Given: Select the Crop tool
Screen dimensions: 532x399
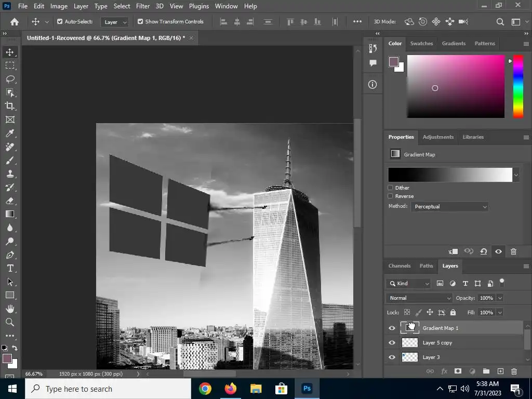Looking at the screenshot, I should tap(10, 106).
